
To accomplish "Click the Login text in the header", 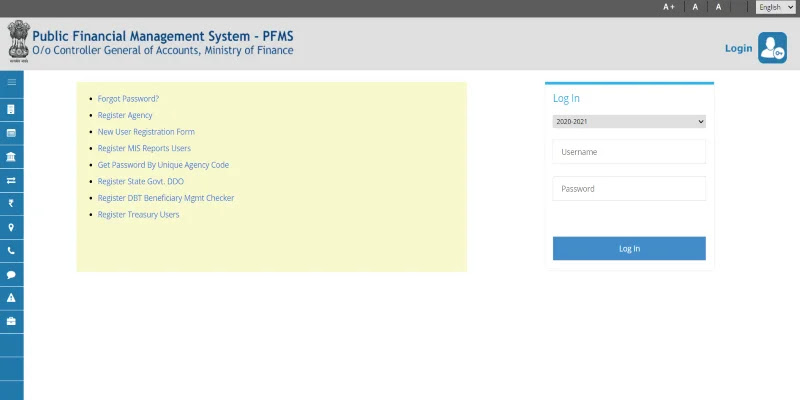I will [x=738, y=48].
